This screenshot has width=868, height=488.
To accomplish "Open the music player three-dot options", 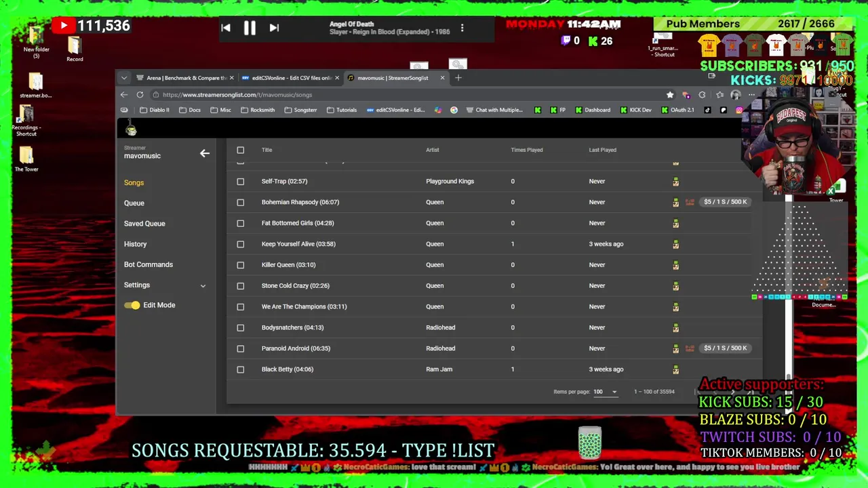I will [x=462, y=28].
